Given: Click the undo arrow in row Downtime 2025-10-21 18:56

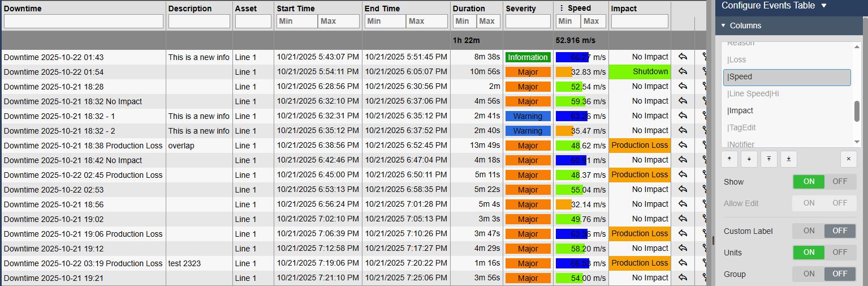Looking at the screenshot, I should click(683, 204).
